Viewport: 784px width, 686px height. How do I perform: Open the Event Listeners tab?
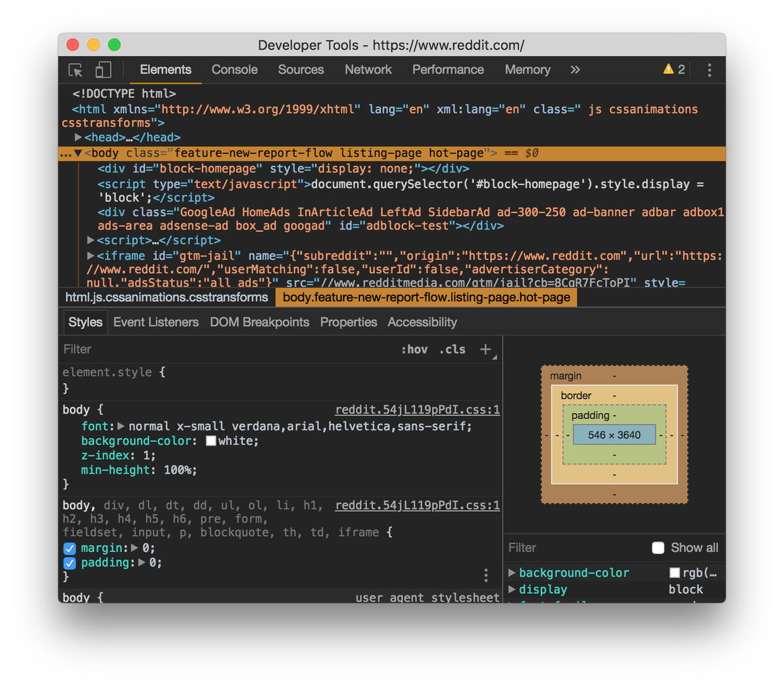[x=155, y=322]
